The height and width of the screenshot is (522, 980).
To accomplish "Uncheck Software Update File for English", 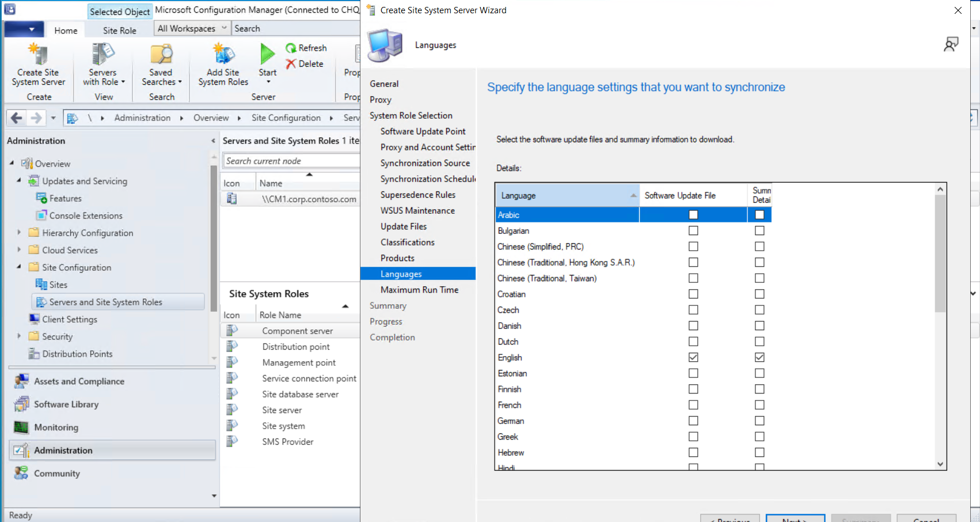I will (x=693, y=357).
